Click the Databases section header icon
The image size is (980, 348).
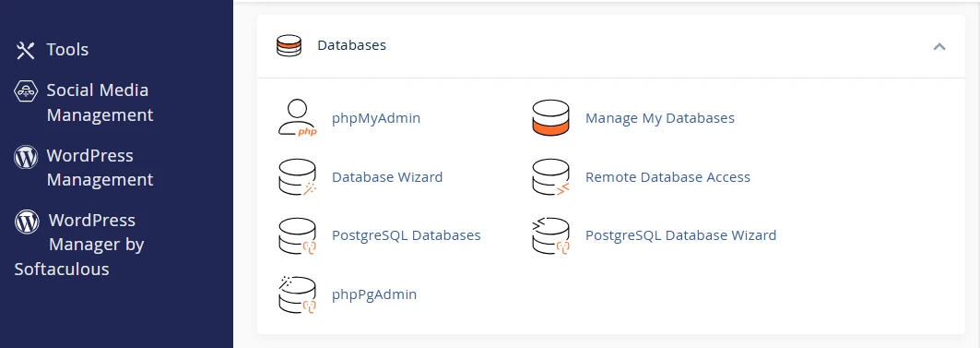pos(289,45)
